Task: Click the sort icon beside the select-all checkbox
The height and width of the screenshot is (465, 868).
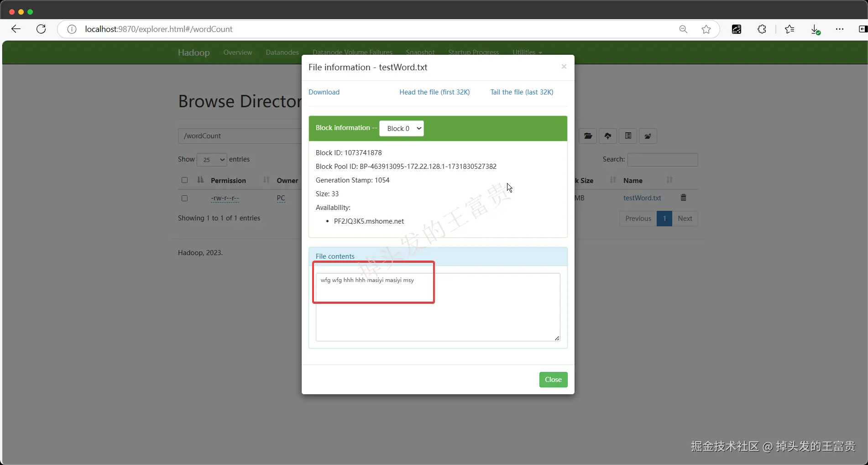Action: pos(200,180)
